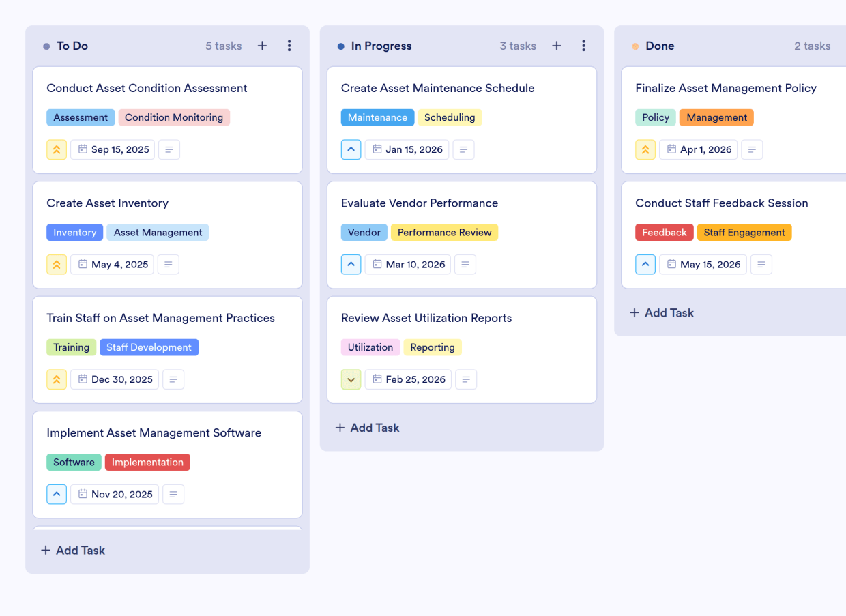
Task: Open priority icon on Train Staff card
Action: 57,379
